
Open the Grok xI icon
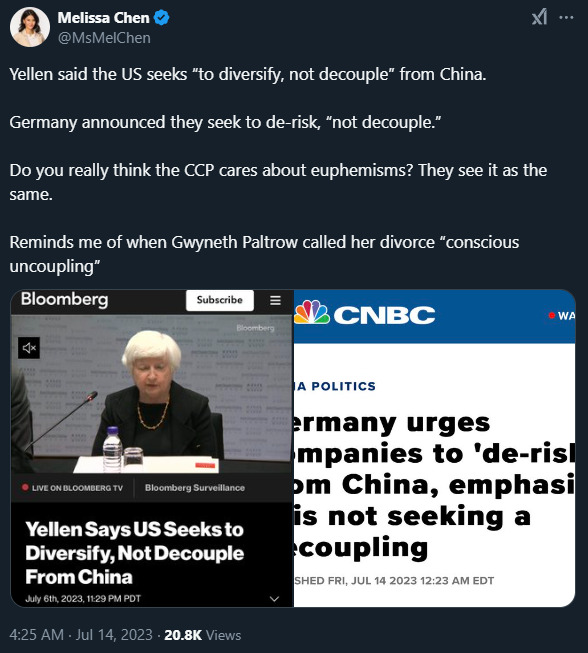click(x=539, y=17)
